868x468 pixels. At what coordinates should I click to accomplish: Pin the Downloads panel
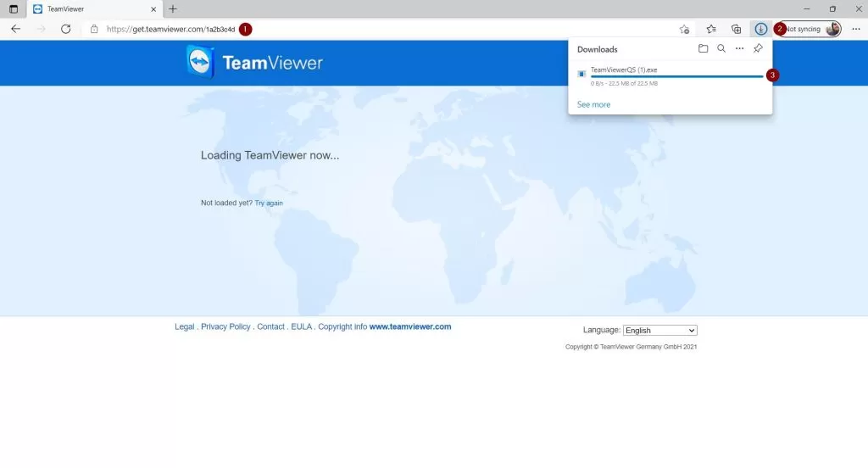[758, 49]
